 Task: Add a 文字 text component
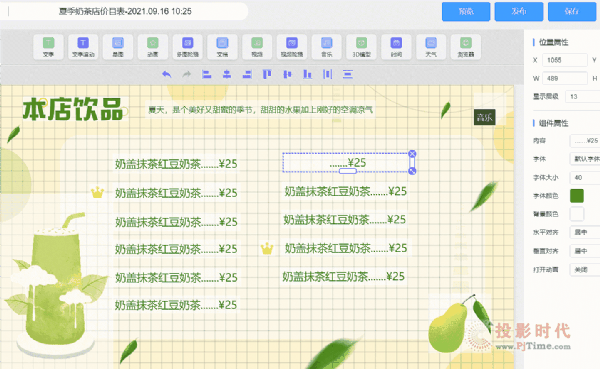(48, 47)
